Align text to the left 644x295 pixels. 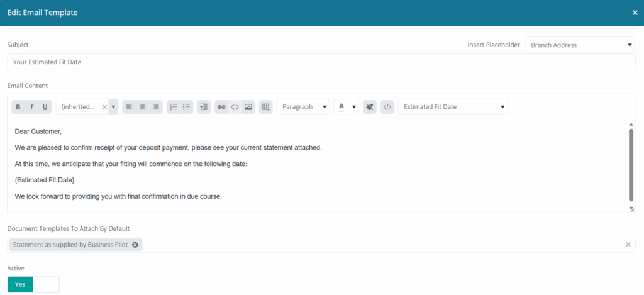(x=129, y=107)
